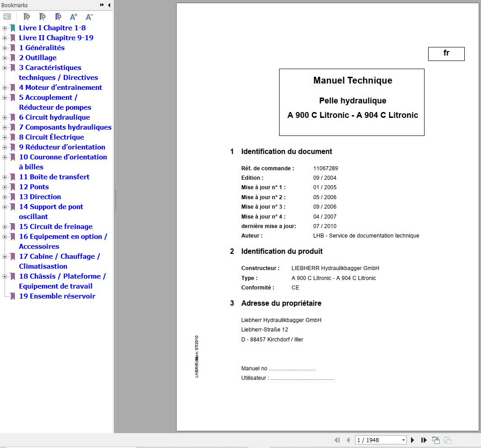Open bookmark 12 Ponts
Screen dimensions: 481x448
coord(34,187)
